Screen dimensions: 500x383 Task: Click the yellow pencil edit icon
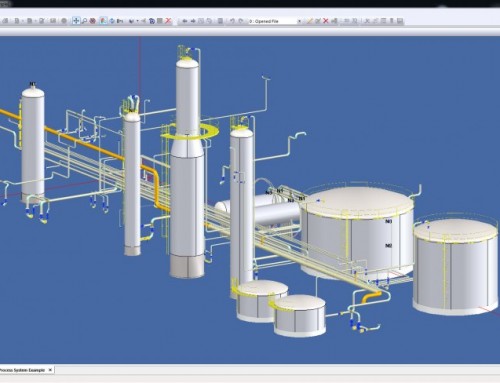(x=309, y=21)
